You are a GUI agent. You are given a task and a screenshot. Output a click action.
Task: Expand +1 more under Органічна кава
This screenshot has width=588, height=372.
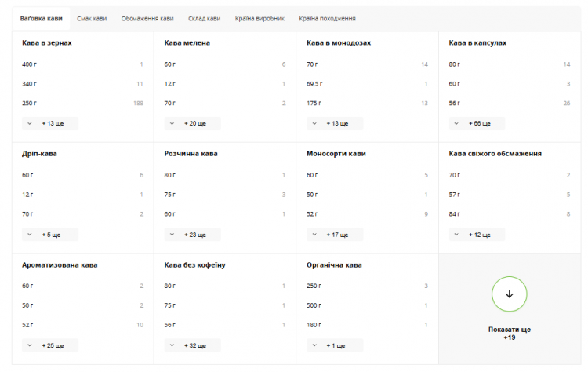pyautogui.click(x=335, y=345)
